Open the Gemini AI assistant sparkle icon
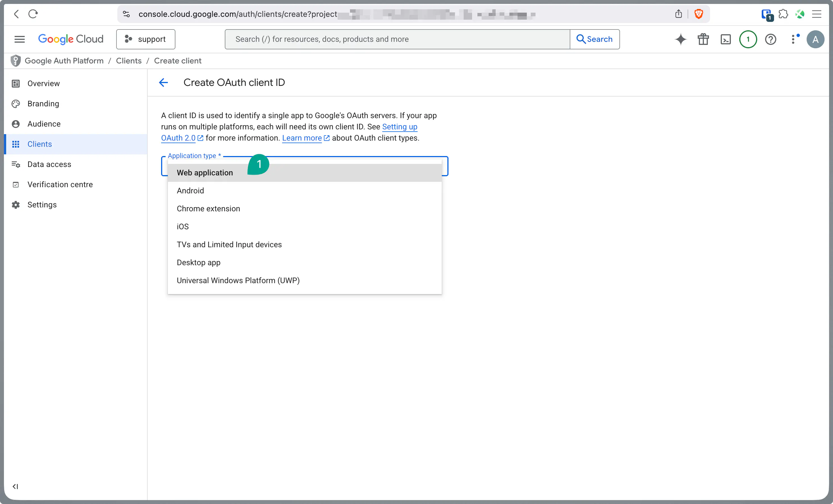 point(681,39)
